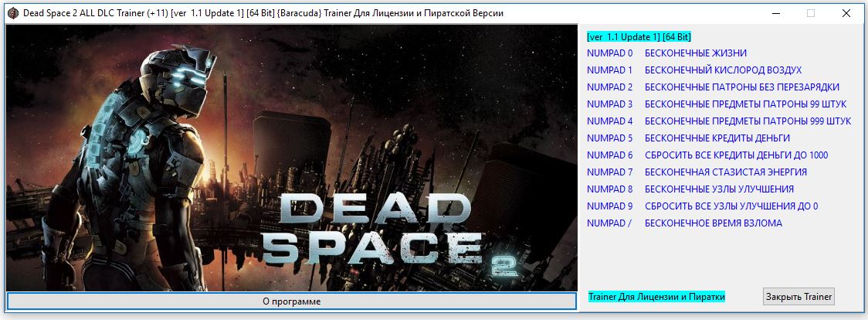Click "СБРОСИТЬ ВСЕ КРЕДИТЫ ДЕНЬГИ ДО 1000"

[x=736, y=155]
